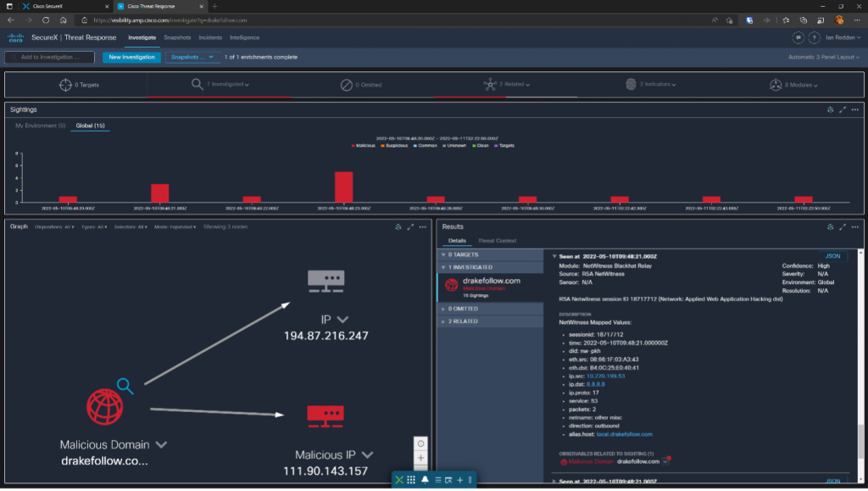The image size is (868, 491).
Task: Click the New Investigation button
Action: pyautogui.click(x=131, y=57)
